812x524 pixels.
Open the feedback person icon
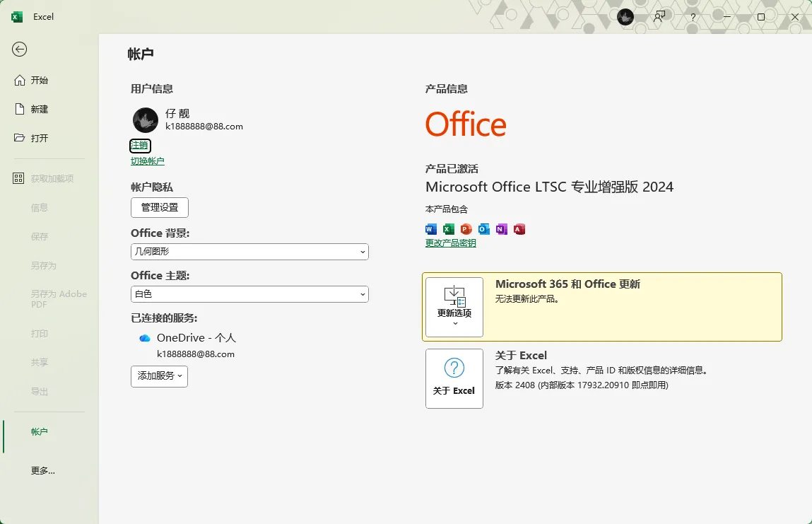pos(659,16)
